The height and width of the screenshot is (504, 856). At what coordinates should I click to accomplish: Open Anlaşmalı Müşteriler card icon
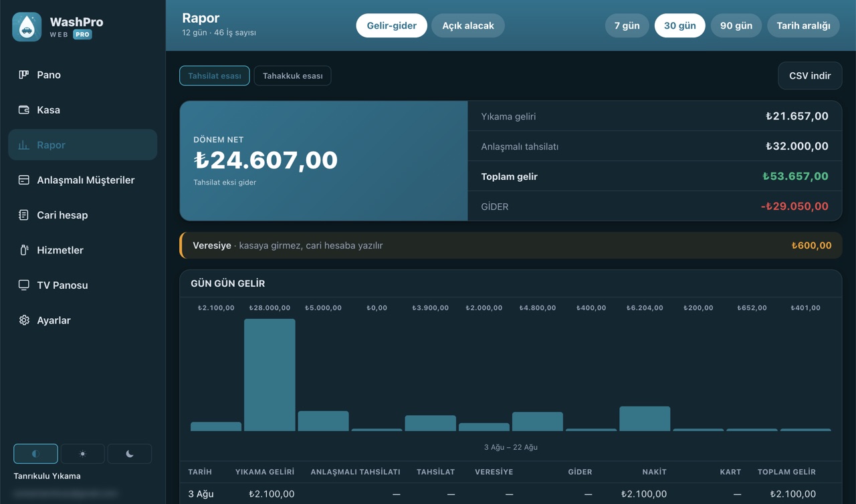(23, 180)
